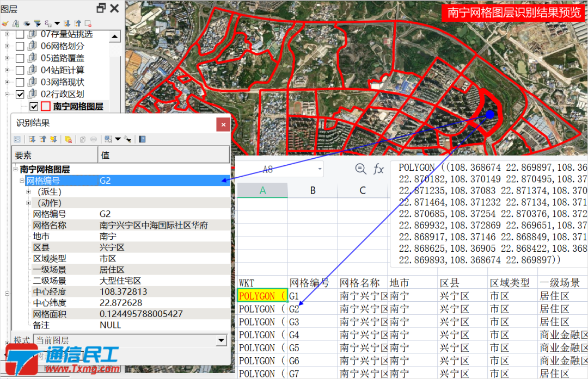Click expand all icon in Layers toolbar

67,23
